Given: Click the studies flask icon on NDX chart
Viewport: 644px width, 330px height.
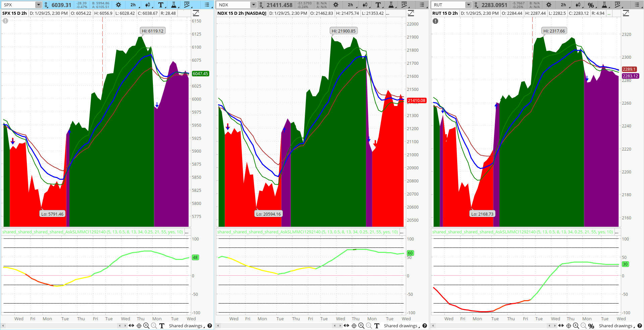Looking at the screenshot, I should (x=391, y=5).
